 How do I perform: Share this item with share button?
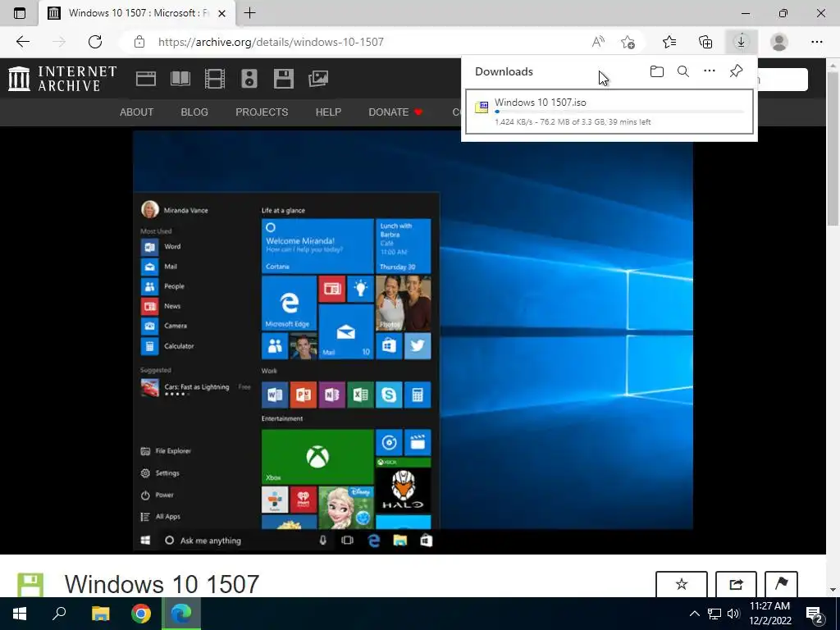tap(736, 584)
